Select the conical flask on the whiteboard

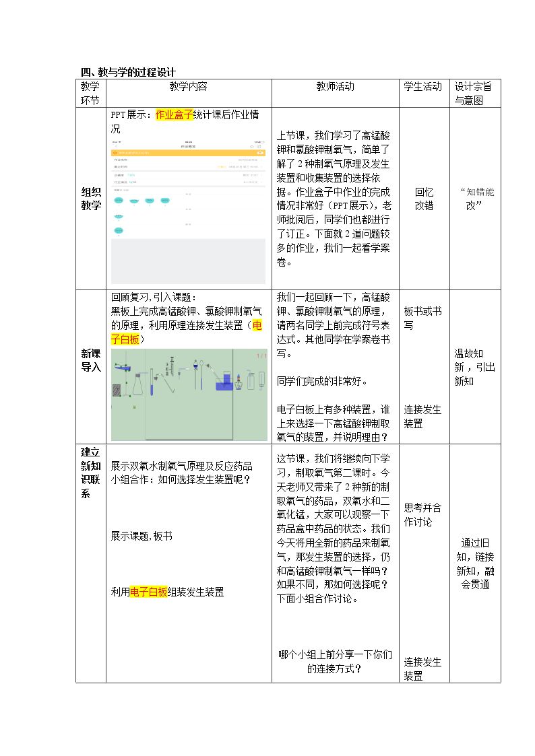point(137,384)
